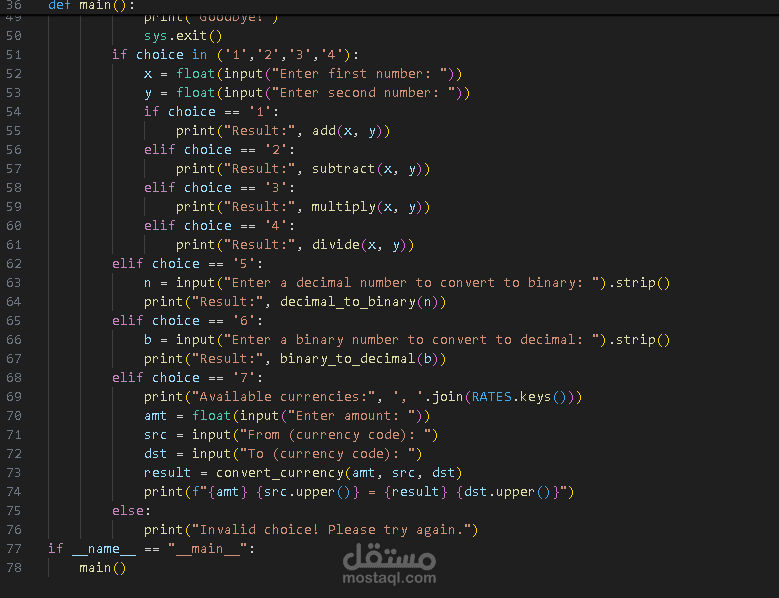This screenshot has width=779, height=598.
Task: Click '{dst.upper()}' in the f-string
Action: tap(508, 492)
